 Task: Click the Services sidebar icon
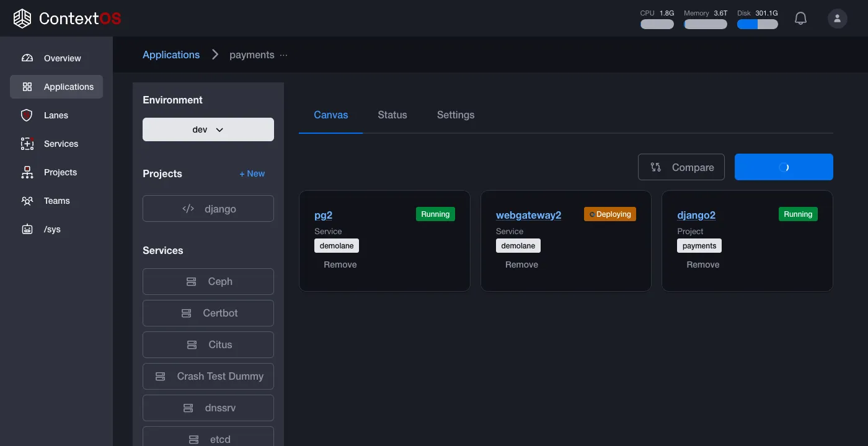coord(27,144)
